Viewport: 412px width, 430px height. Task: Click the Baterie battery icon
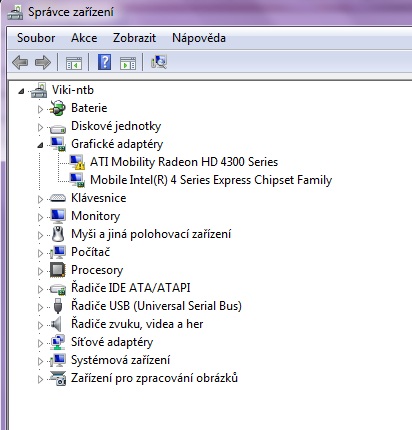[x=57, y=108]
